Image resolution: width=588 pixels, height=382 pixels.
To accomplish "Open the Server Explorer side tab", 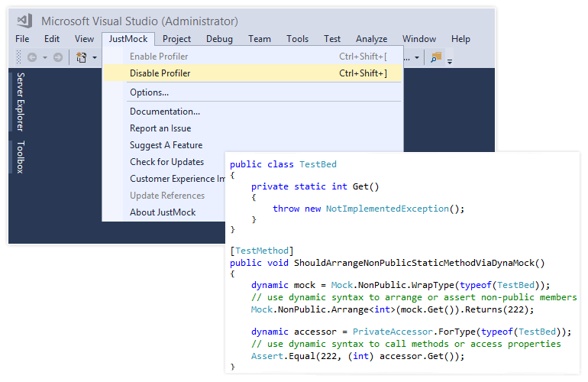I will point(21,102).
